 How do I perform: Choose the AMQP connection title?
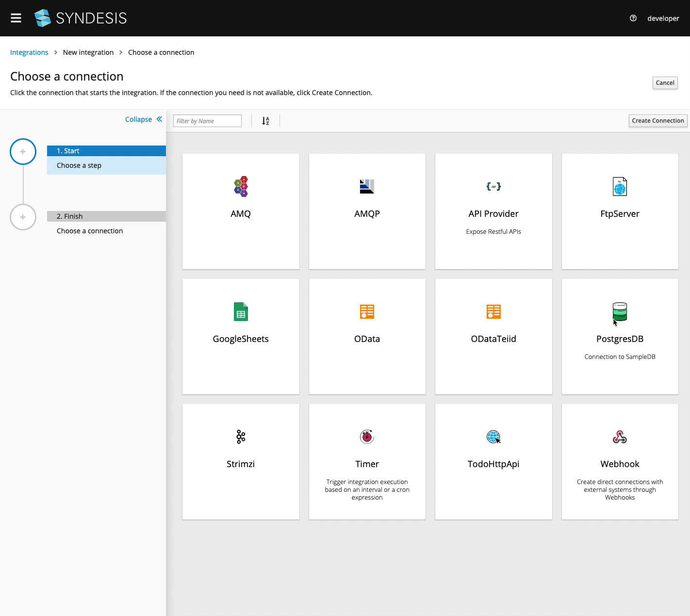click(367, 214)
